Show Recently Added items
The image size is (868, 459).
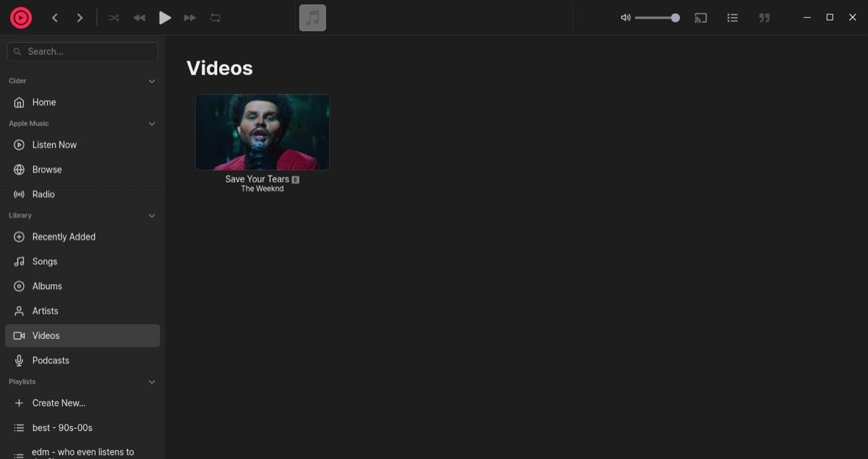pos(82,237)
